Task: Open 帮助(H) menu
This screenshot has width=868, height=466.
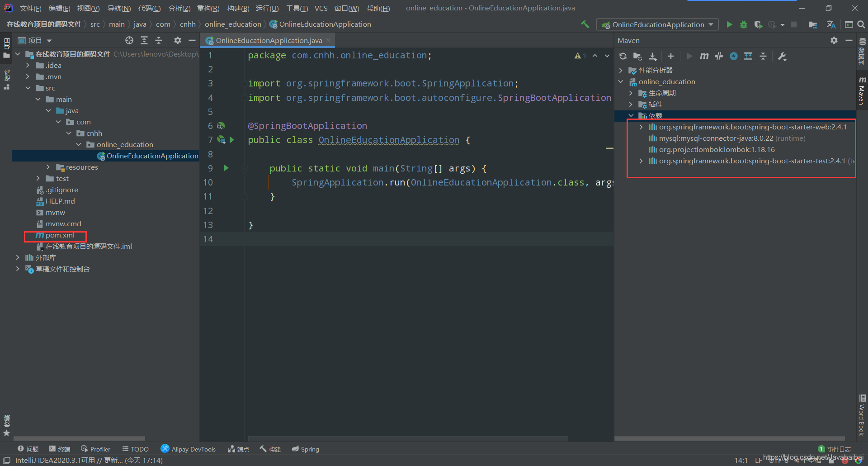Action: pos(378,8)
